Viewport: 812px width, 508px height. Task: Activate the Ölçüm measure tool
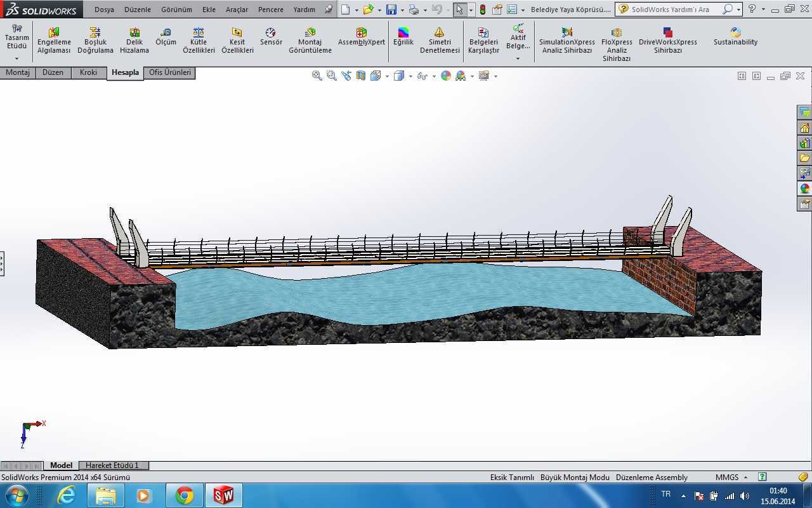pyautogui.click(x=166, y=37)
